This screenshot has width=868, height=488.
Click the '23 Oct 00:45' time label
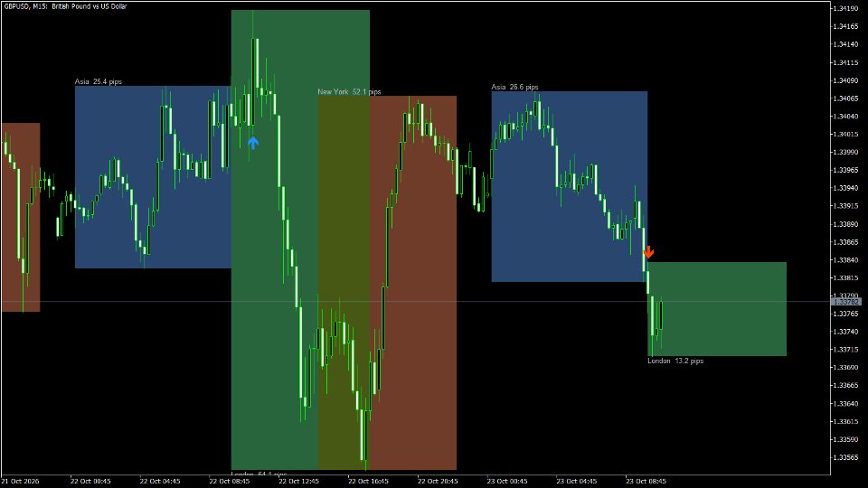click(x=507, y=482)
